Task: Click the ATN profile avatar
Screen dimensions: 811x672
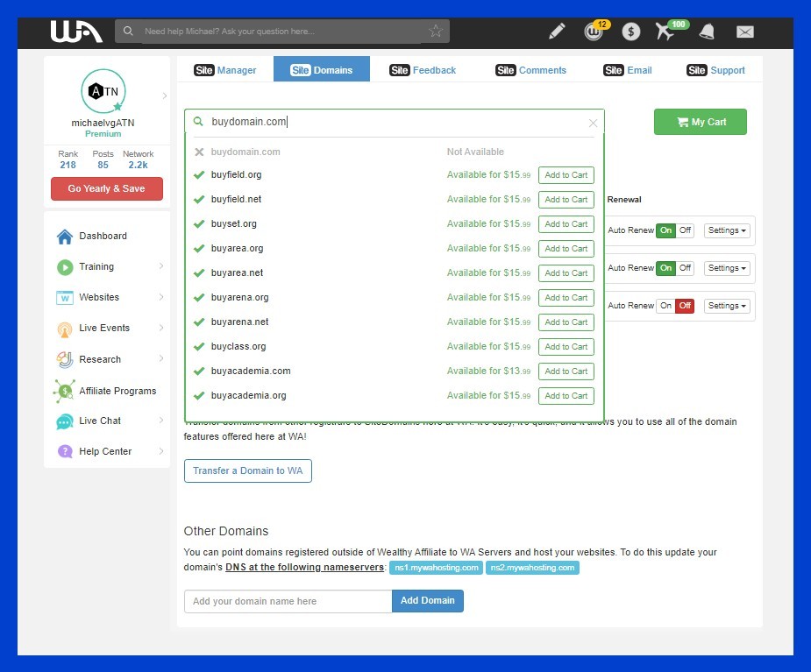Action: [103, 91]
